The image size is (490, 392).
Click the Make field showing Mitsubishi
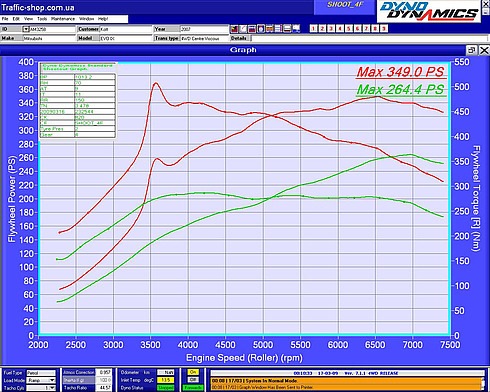pos(49,38)
